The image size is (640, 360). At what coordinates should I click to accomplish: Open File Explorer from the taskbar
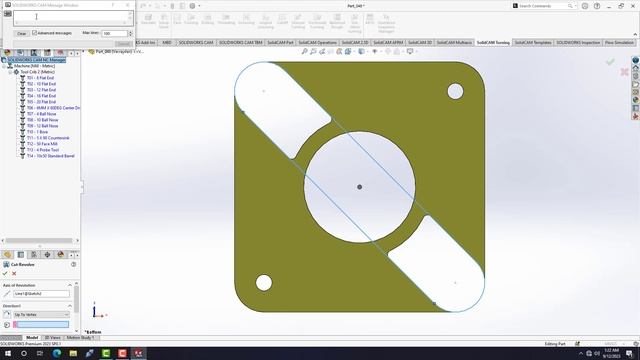[73, 353]
